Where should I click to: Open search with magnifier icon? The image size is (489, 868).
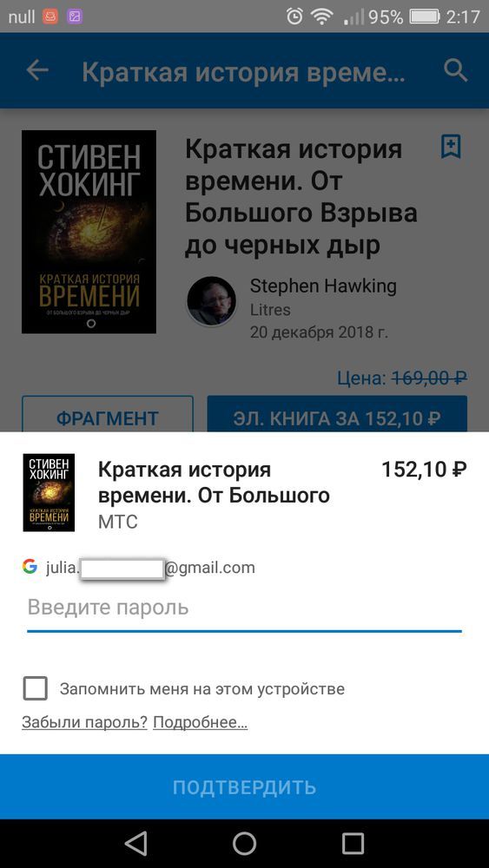pos(456,71)
